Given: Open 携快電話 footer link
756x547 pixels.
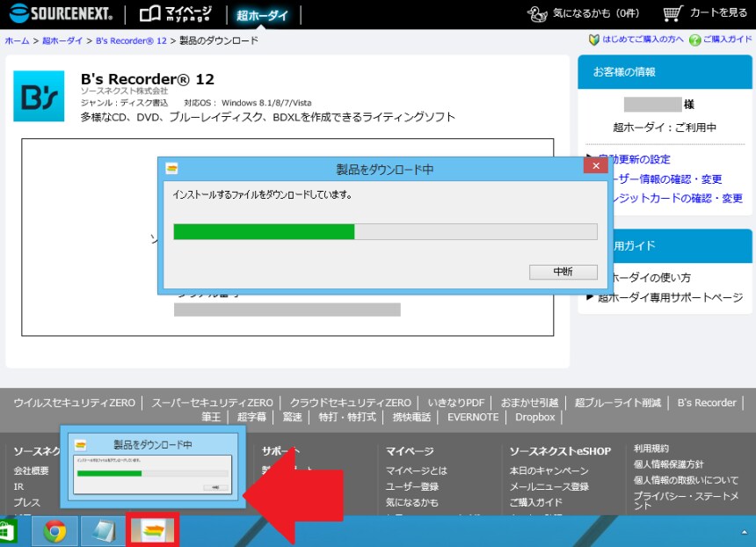Looking at the screenshot, I should [411, 417].
